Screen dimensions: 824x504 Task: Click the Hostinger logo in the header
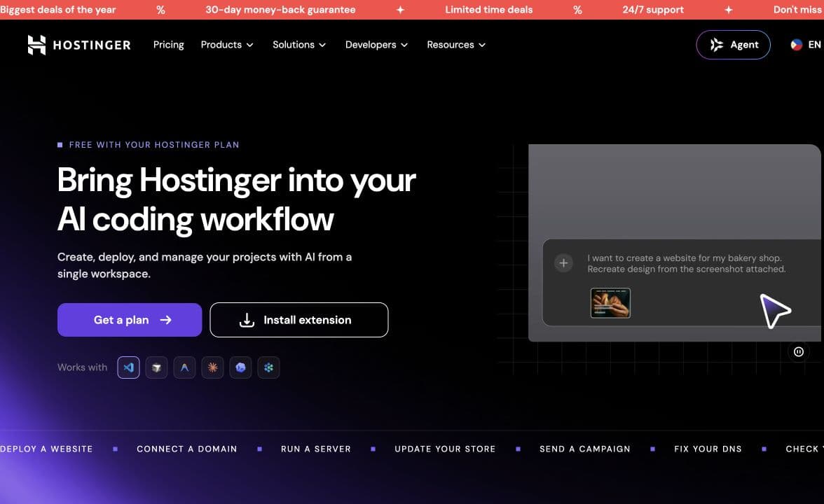tap(78, 45)
